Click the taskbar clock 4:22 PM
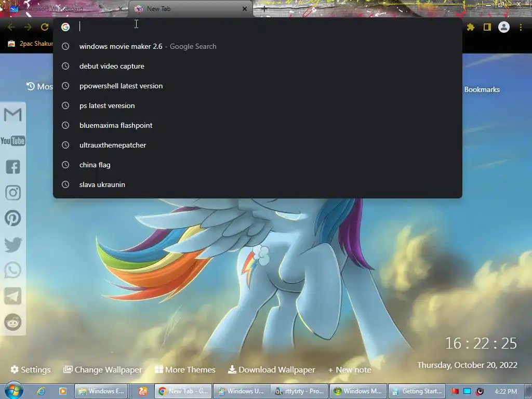Screen dimensions: 532x399 point(506,392)
